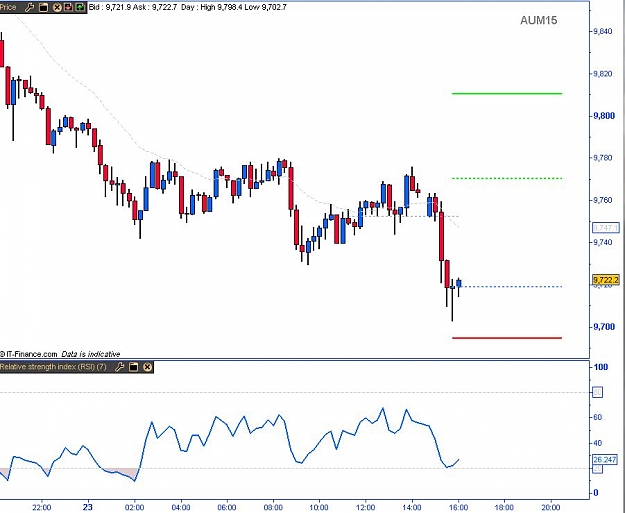Click the 9,747.1 moving average tag
The height and width of the screenshot is (513, 625).
tap(606, 228)
